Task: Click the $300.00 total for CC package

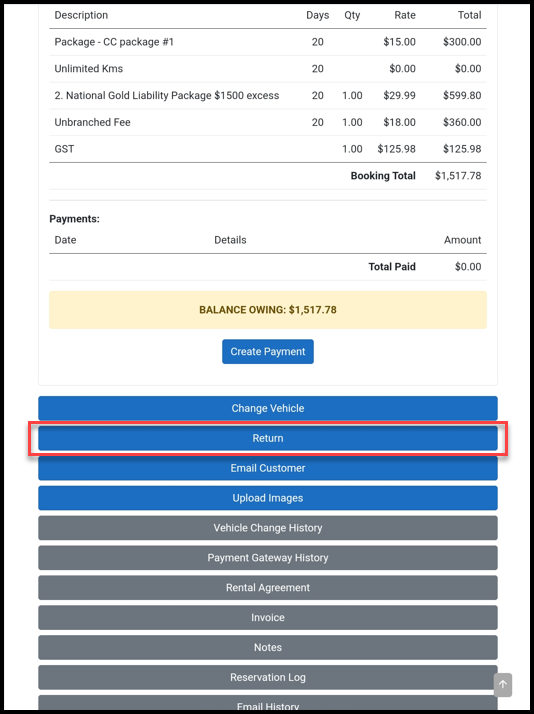Action: (462, 42)
